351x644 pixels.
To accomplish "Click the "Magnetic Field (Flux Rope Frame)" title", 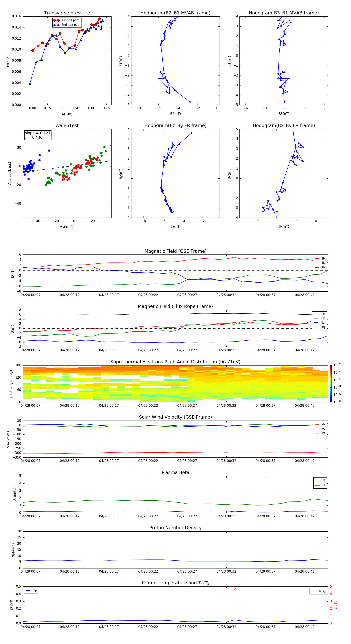I will tap(175, 306).
